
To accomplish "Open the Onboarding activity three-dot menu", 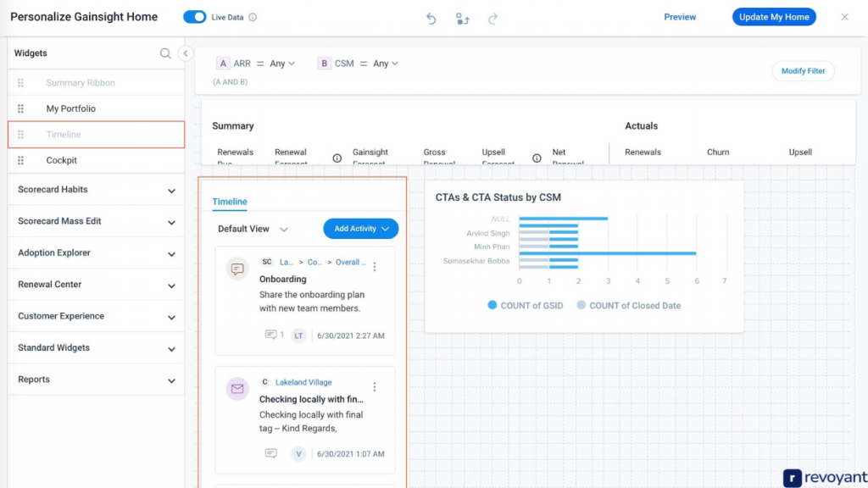I will pyautogui.click(x=375, y=267).
